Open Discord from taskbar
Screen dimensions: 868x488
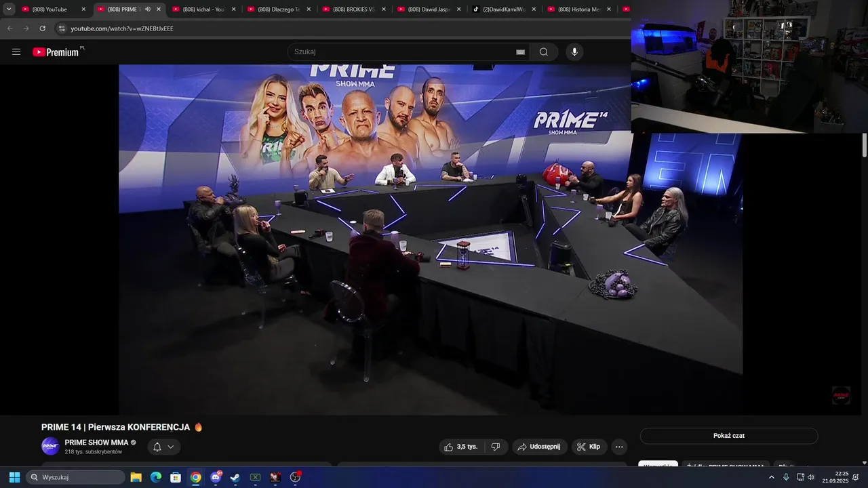tap(216, 477)
